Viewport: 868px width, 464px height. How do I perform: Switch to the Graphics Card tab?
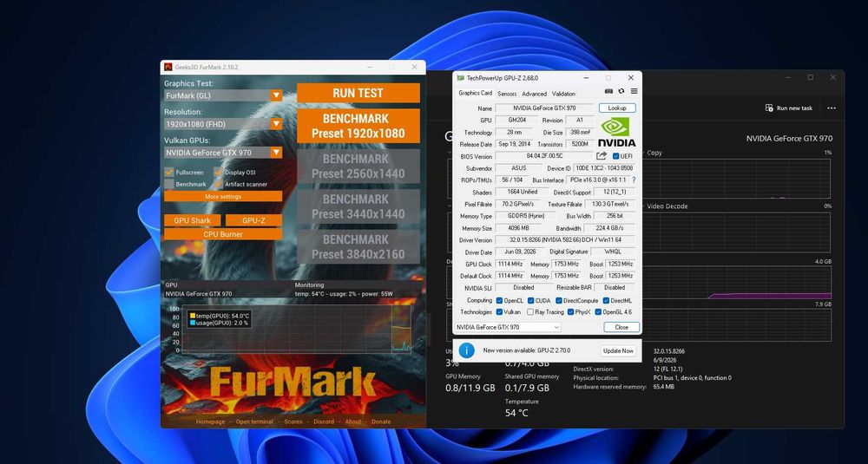pyautogui.click(x=475, y=94)
